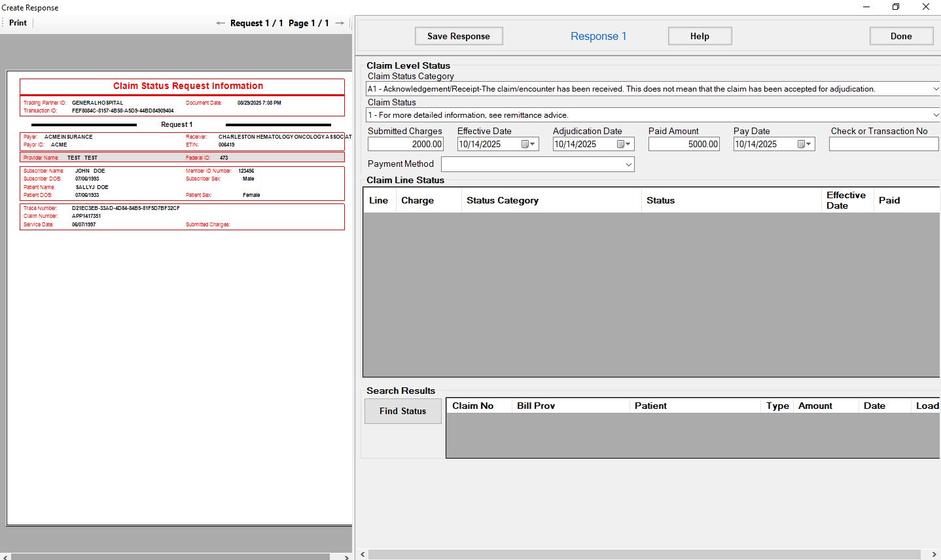Click the Member ID Number 123456
The height and width of the screenshot is (560, 941).
(246, 171)
